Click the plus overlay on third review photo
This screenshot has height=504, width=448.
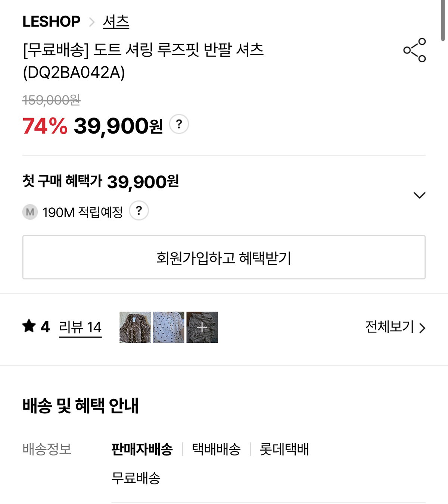click(202, 327)
